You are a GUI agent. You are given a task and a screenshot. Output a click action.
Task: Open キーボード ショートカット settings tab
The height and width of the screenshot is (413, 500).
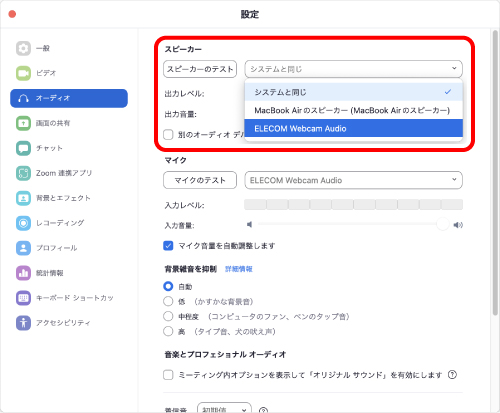(69, 298)
